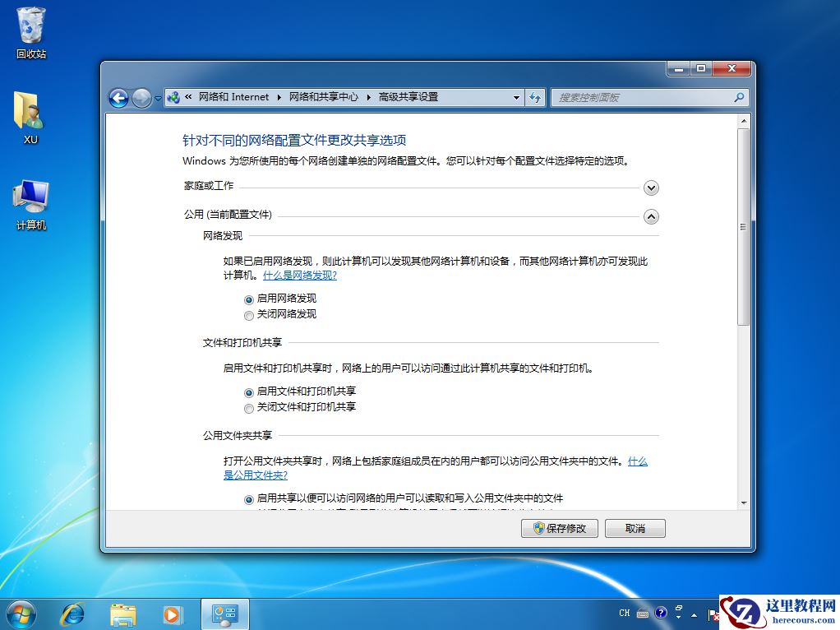Open the address bar dropdown
This screenshot has height=630, width=840.
coord(516,97)
